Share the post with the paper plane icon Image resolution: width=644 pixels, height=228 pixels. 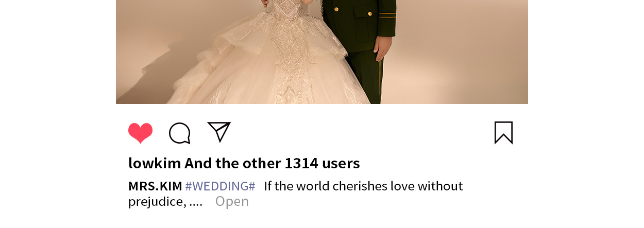[x=219, y=132]
